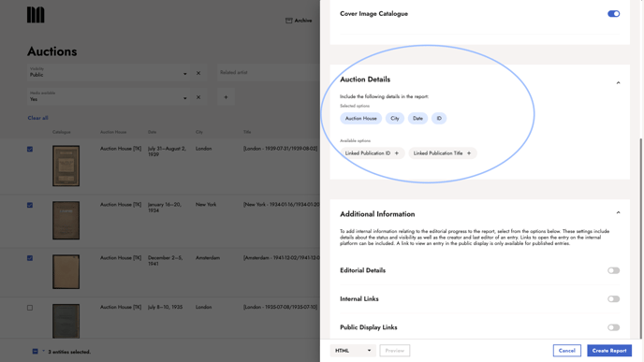
Task: Collapse the Auction Details section
Action: pyautogui.click(x=618, y=83)
